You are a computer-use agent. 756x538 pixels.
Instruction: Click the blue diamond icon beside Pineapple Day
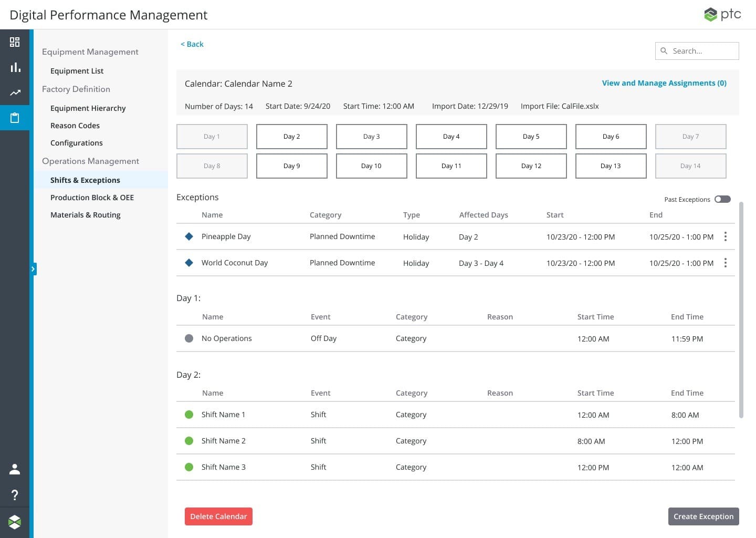[x=189, y=236]
